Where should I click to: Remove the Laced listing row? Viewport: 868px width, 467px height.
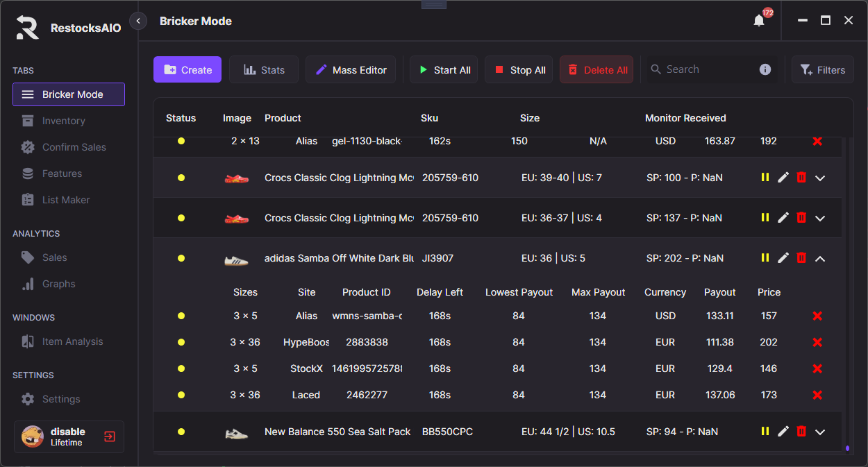pos(817,395)
